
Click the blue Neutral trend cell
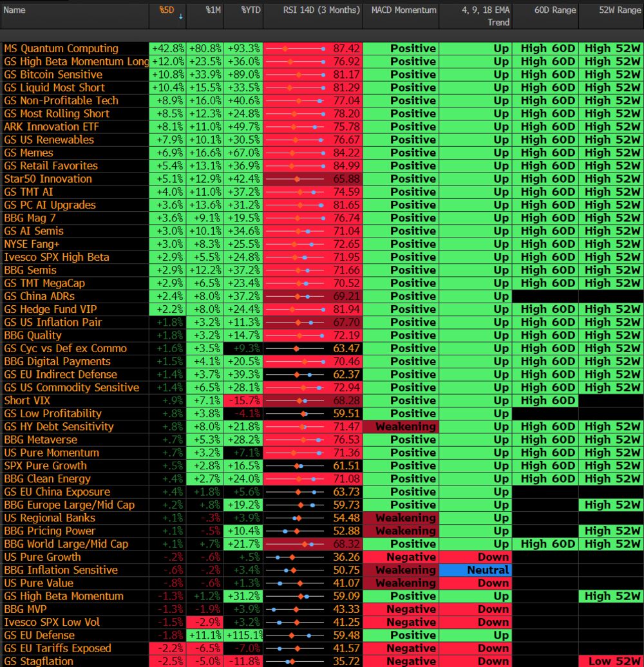(475, 570)
